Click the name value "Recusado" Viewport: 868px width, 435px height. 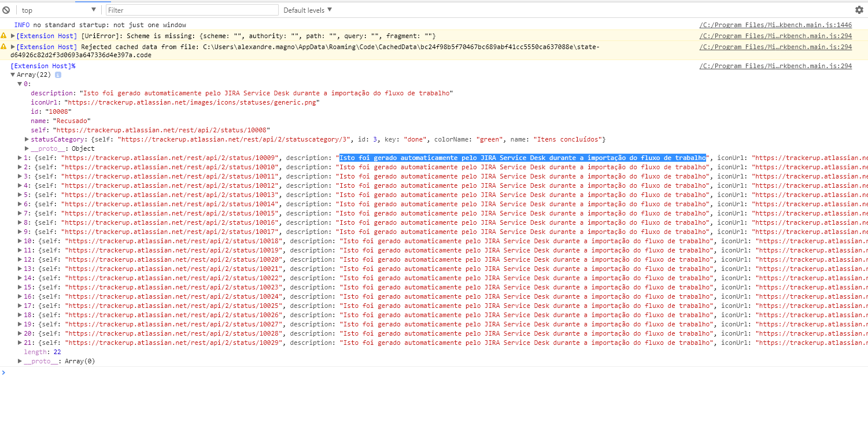[72, 121]
